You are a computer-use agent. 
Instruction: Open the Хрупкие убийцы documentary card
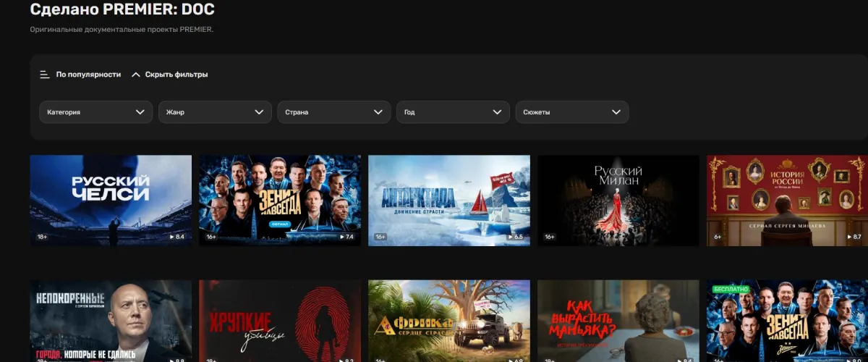(x=280, y=321)
